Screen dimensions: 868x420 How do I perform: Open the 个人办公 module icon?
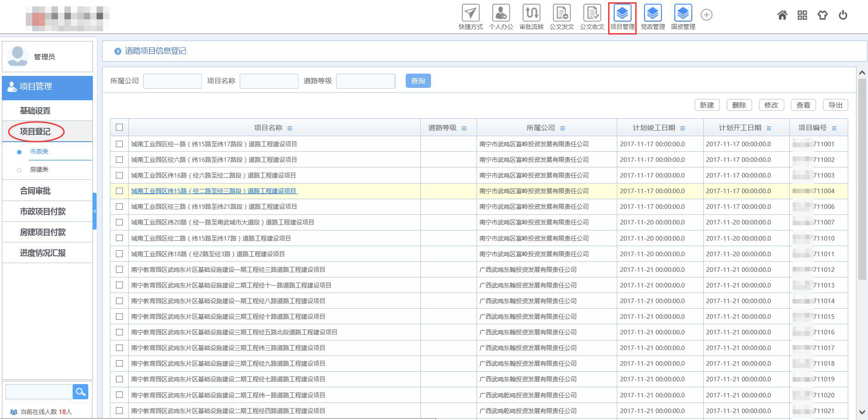tap(500, 13)
